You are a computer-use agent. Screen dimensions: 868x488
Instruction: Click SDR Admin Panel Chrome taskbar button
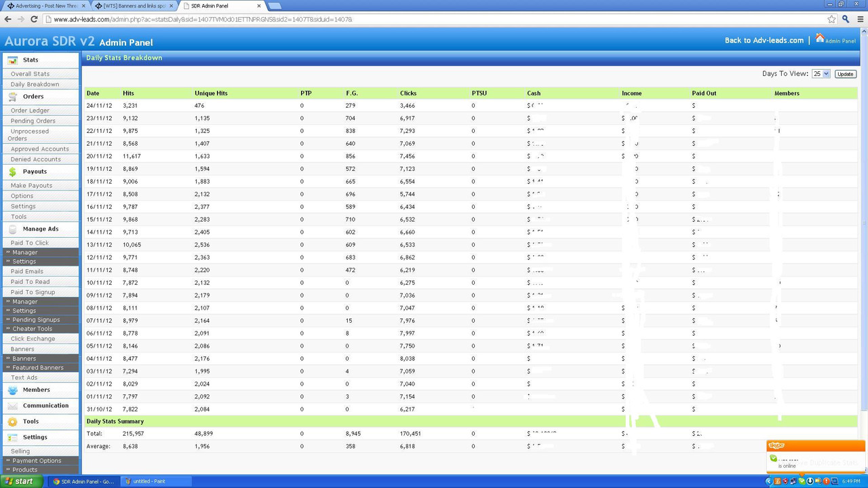[x=83, y=481]
